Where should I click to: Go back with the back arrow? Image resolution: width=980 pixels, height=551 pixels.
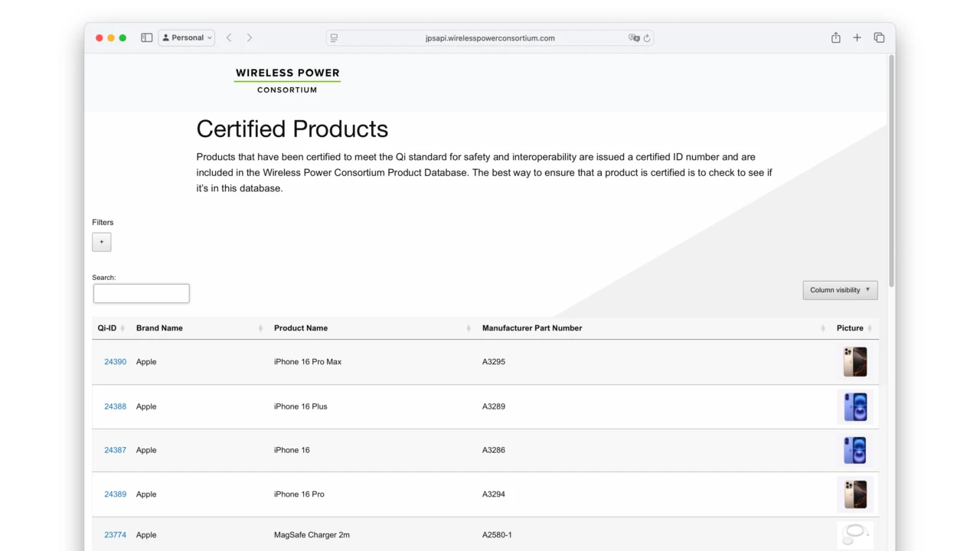(229, 37)
